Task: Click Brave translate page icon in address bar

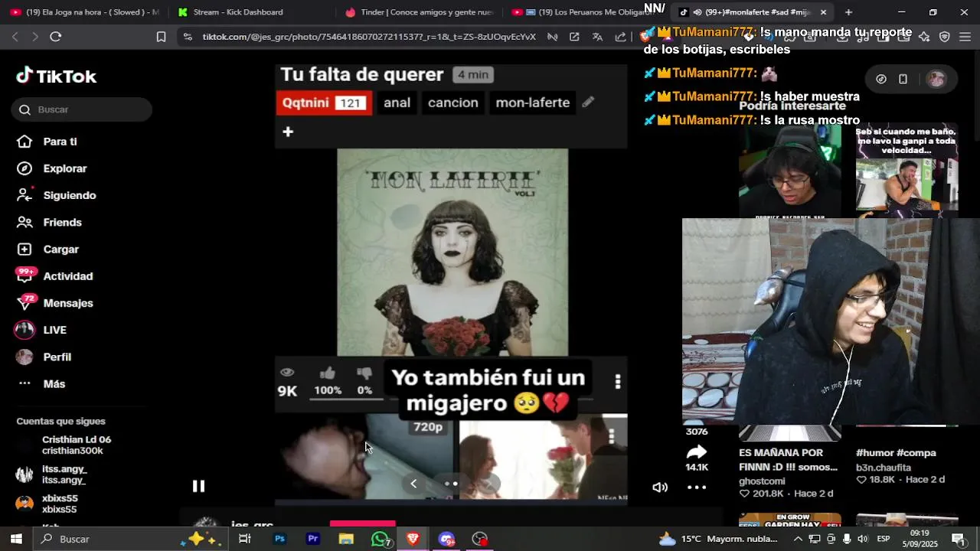Action: [597, 37]
